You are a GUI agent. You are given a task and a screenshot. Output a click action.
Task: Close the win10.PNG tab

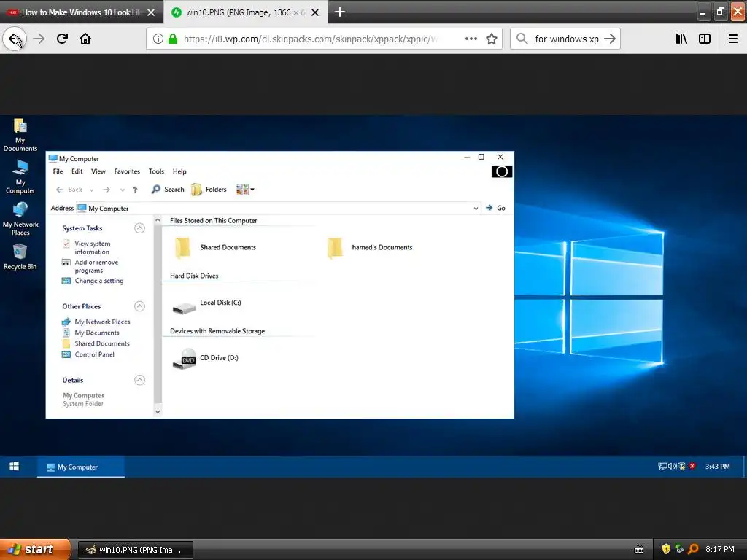315,12
